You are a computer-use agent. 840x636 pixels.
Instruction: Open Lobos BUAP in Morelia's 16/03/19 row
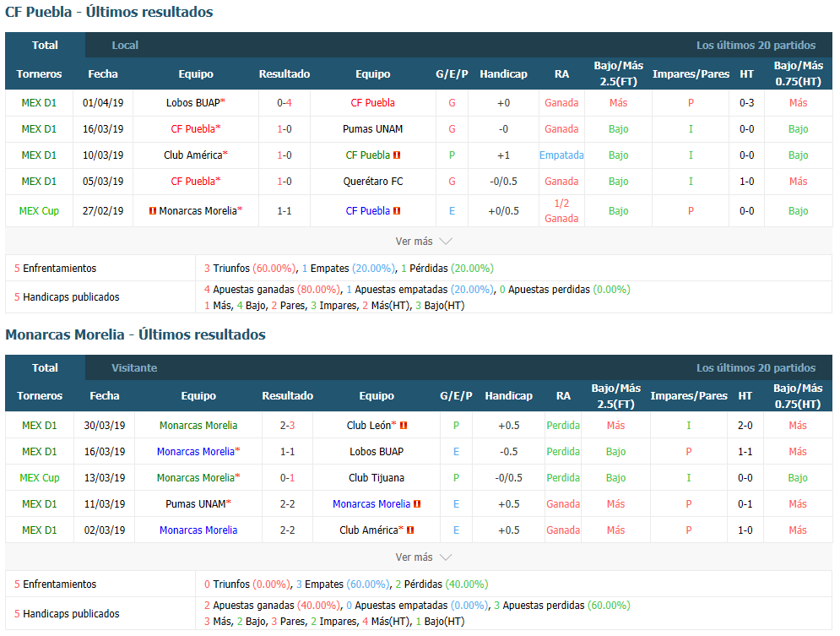(377, 452)
